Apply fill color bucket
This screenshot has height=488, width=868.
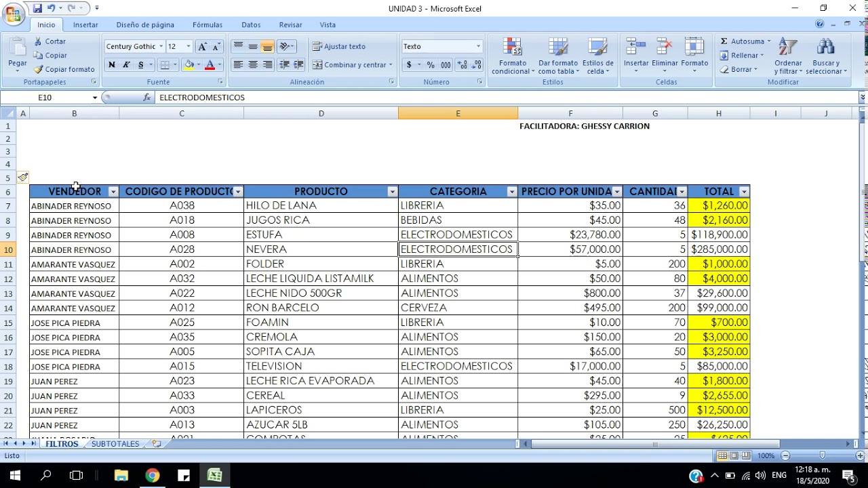pyautogui.click(x=189, y=64)
